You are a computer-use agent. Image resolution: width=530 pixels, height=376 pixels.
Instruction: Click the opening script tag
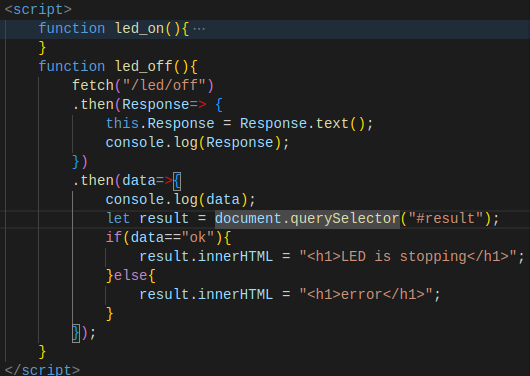(x=38, y=9)
